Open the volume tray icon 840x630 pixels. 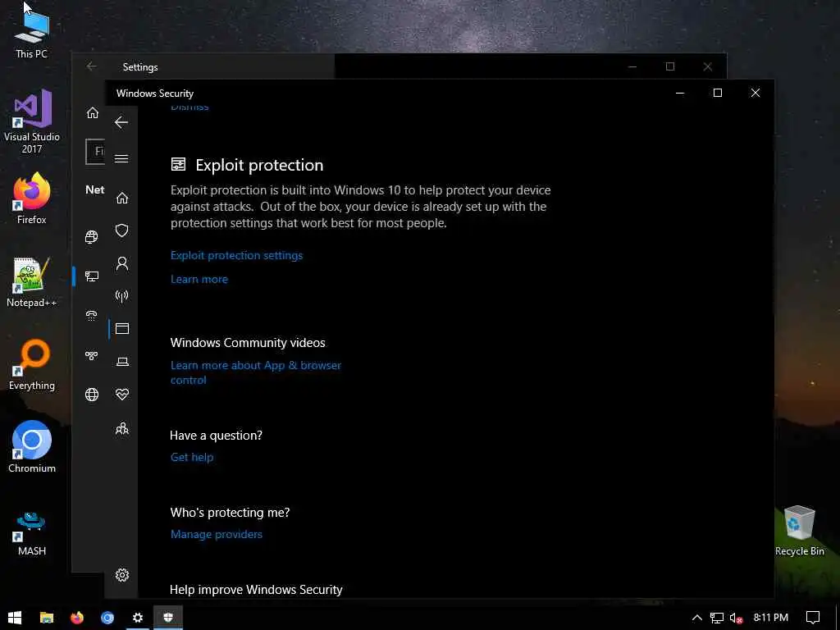(737, 618)
